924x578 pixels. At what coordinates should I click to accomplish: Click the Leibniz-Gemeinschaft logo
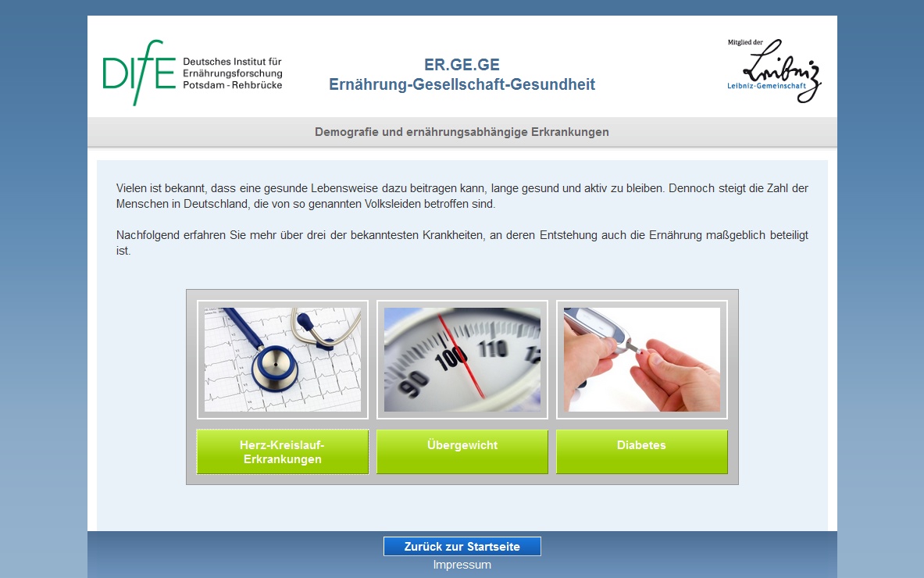point(774,71)
